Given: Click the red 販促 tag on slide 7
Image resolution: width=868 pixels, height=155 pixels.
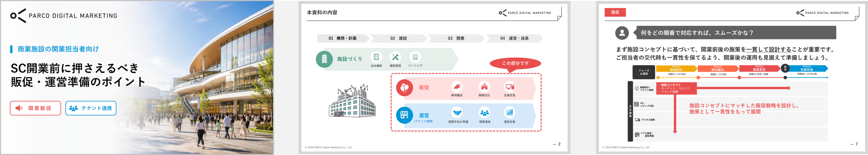Looking at the screenshot, I should 615,12.
